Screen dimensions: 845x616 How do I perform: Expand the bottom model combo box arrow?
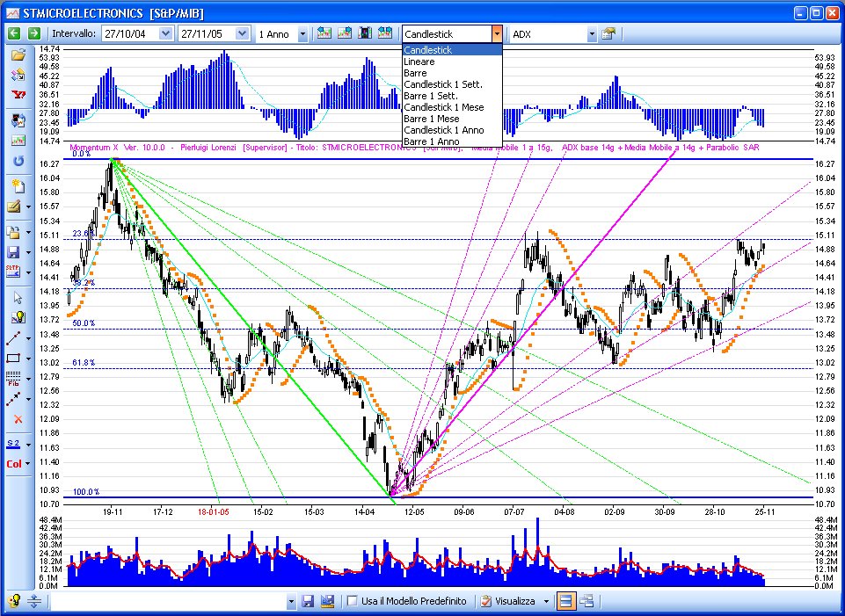292,601
